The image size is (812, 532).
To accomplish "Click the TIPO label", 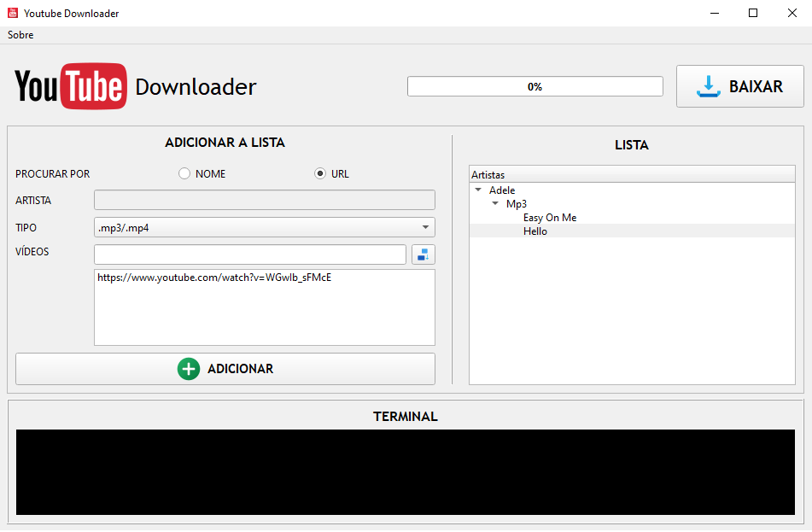I will click(26, 228).
